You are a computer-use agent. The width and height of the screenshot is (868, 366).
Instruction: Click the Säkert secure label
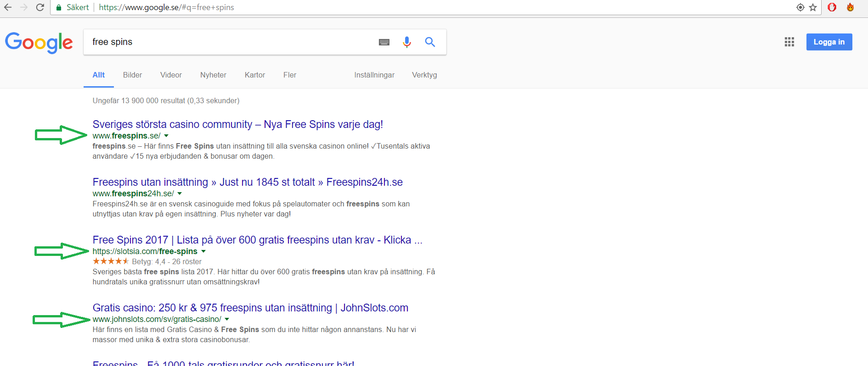tap(78, 7)
